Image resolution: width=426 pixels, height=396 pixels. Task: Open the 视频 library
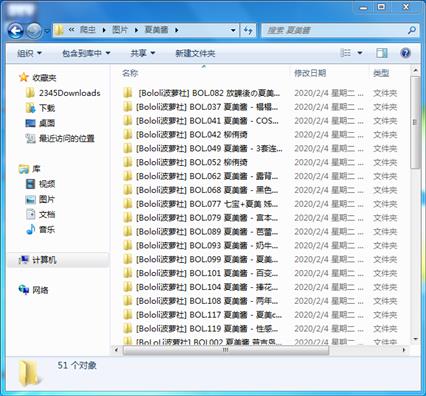[41, 184]
